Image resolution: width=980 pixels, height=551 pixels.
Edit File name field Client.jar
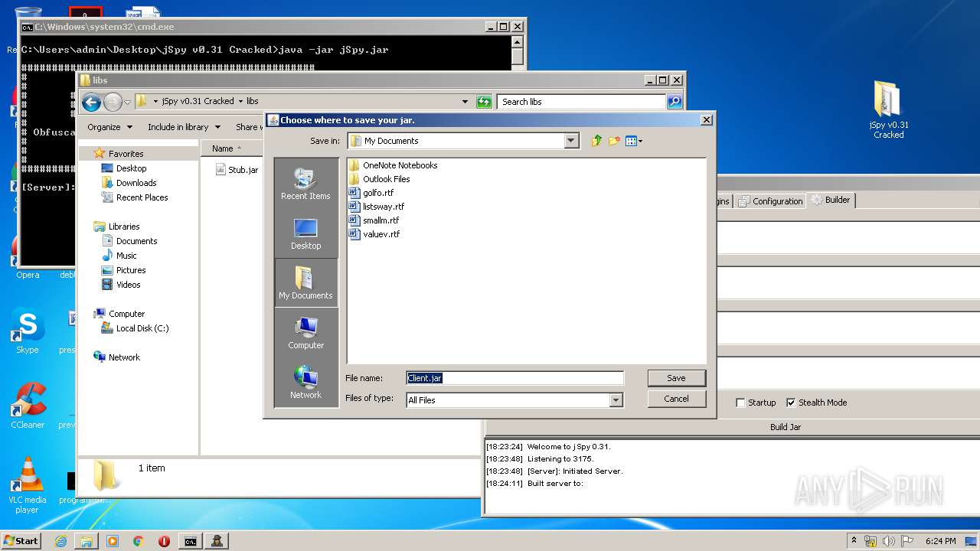pyautogui.click(x=514, y=378)
